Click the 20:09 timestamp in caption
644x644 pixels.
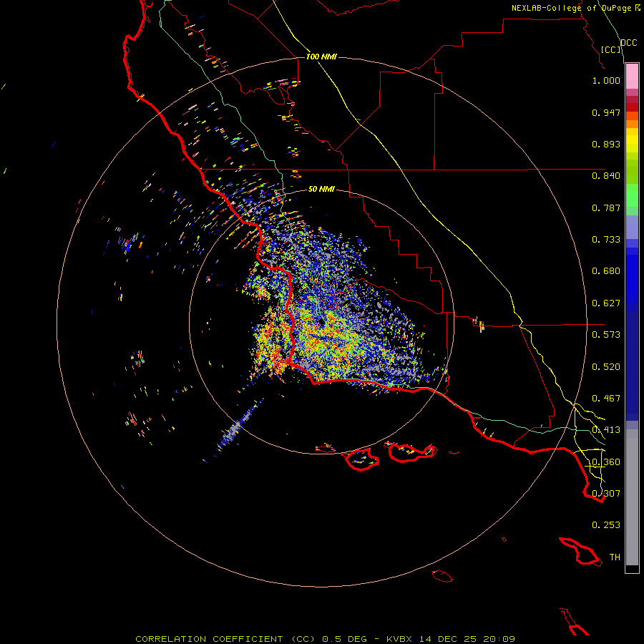pos(499,639)
